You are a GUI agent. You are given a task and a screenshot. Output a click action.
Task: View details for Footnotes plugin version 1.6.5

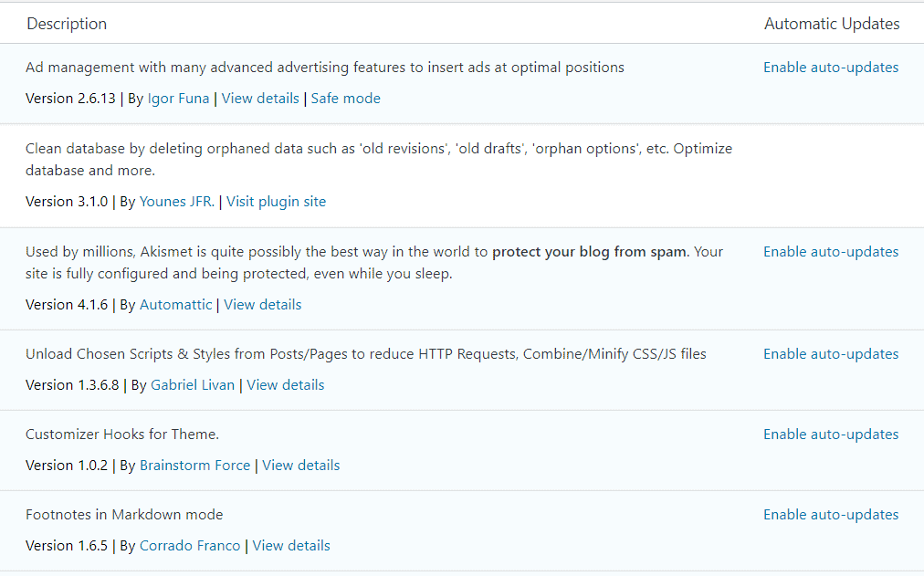[x=291, y=546]
